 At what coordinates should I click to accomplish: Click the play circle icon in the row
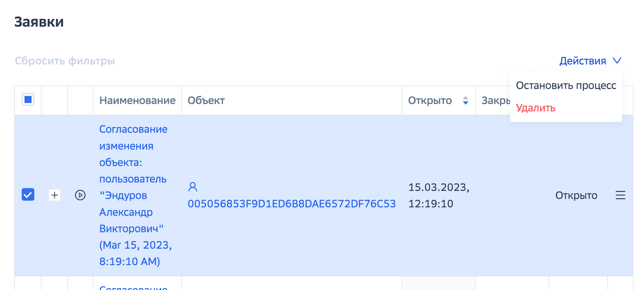tap(80, 195)
